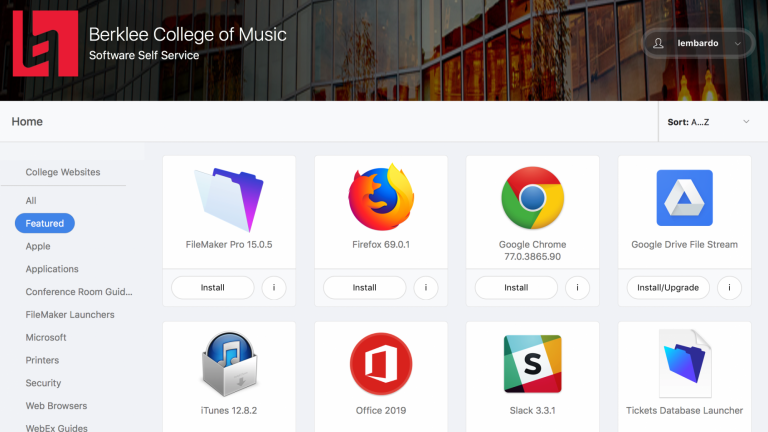Click the Google Chrome app icon
The width and height of the screenshot is (768, 432).
pos(532,198)
